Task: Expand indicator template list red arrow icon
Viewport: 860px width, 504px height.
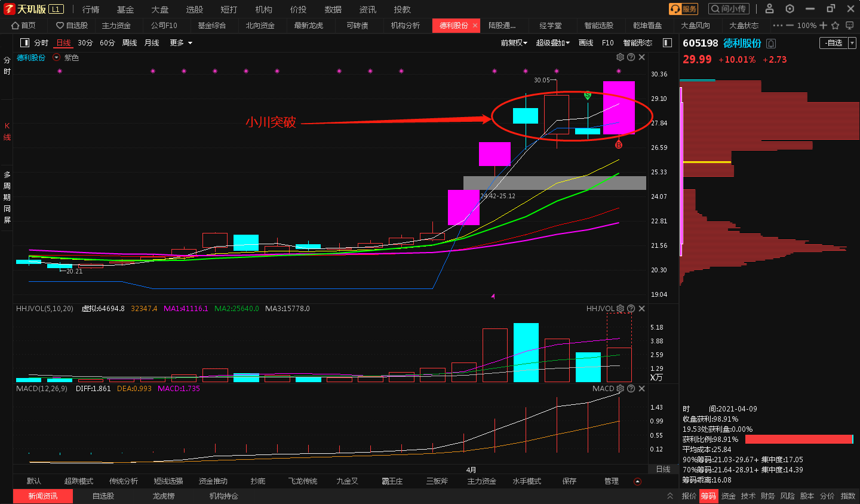Action: click(x=637, y=481)
